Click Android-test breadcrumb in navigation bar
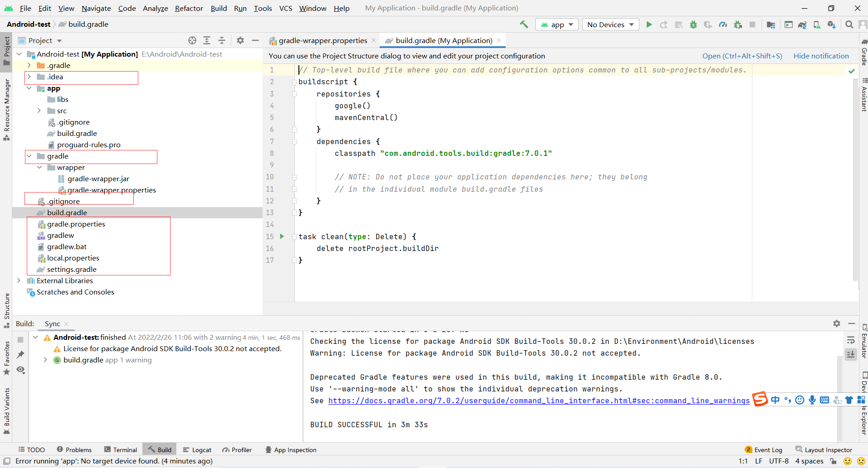This screenshot has width=868, height=468. pos(29,24)
